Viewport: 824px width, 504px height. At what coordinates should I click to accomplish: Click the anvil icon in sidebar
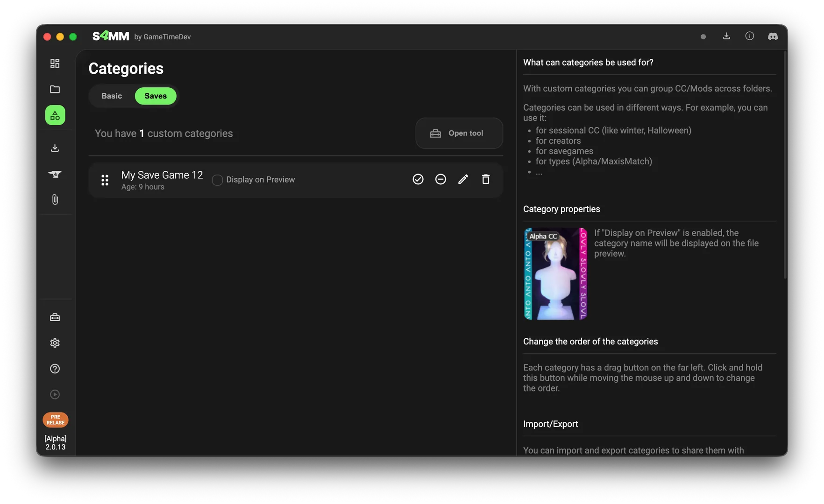click(55, 174)
